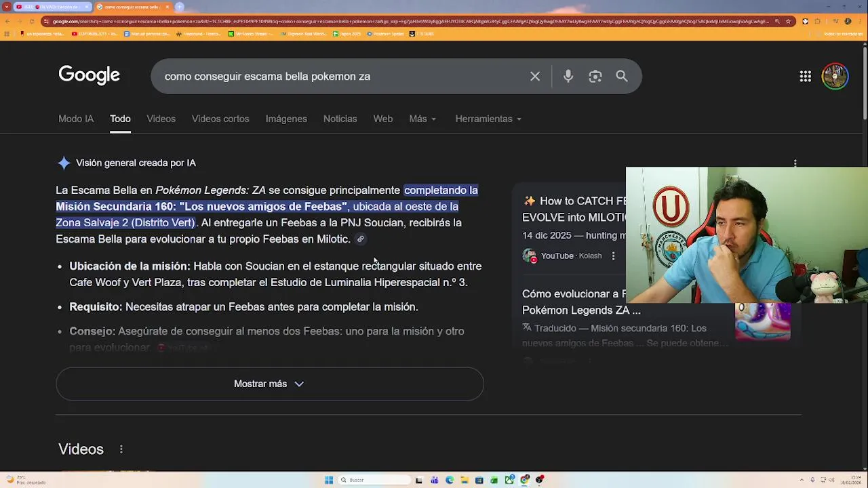
Task: Open Google Lens image search
Action: coord(595,77)
